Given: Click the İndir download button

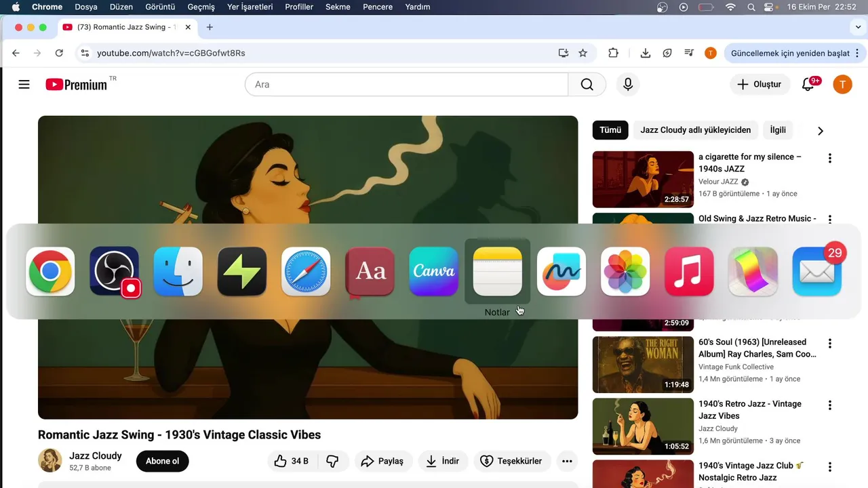Looking at the screenshot, I should [x=442, y=462].
